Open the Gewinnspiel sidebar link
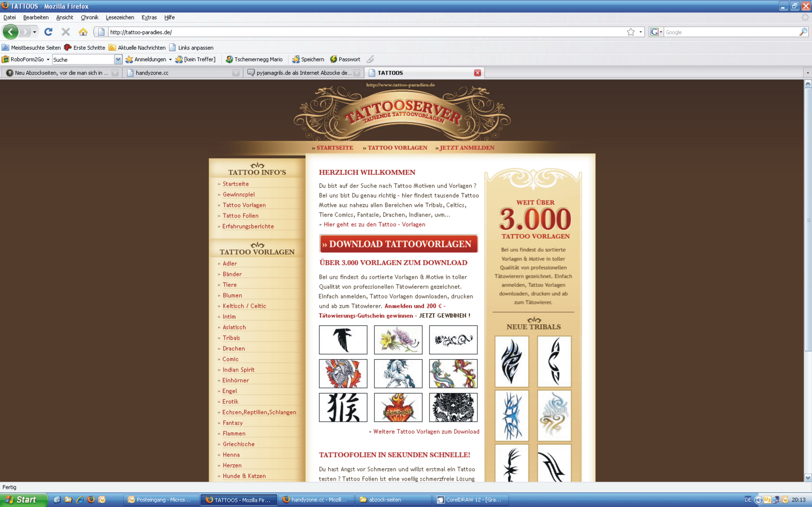The height and width of the screenshot is (507, 812). tap(239, 195)
